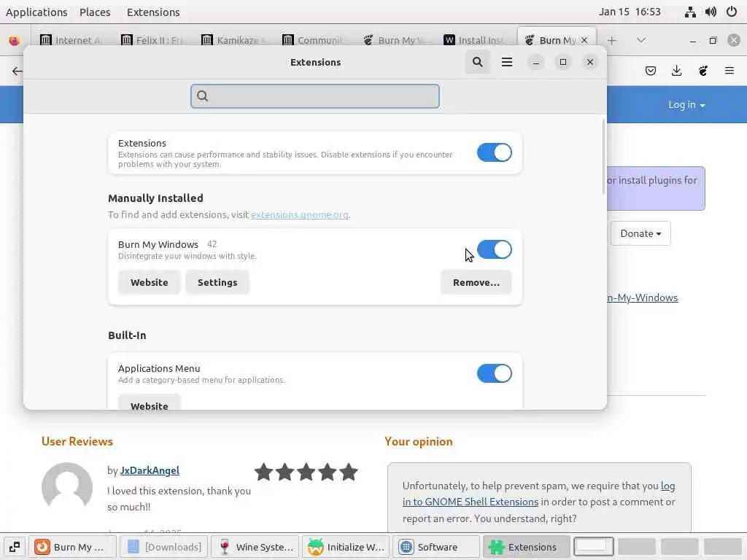747x560 pixels.
Task: Open Applications Menu Website button
Action: coord(149,402)
